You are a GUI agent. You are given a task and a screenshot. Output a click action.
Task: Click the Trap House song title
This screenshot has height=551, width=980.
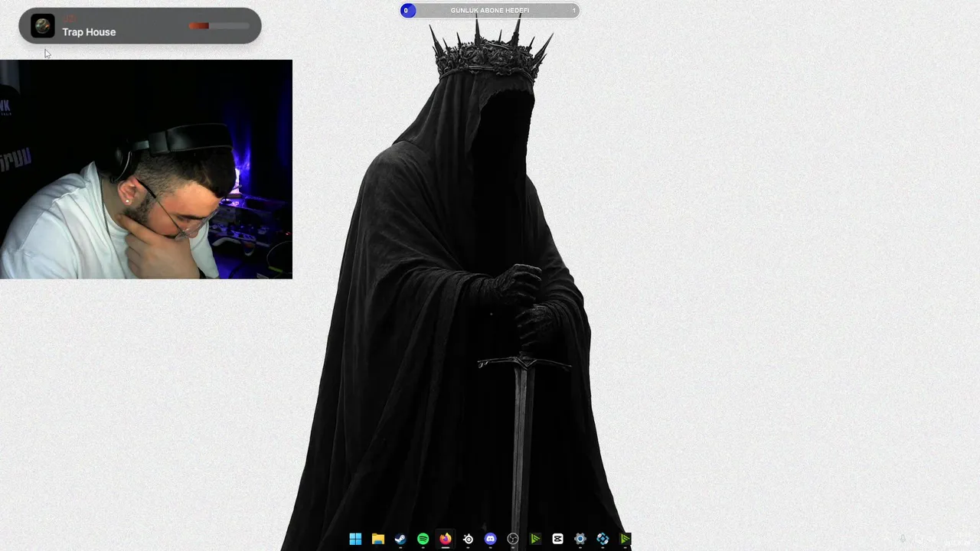click(x=89, y=32)
